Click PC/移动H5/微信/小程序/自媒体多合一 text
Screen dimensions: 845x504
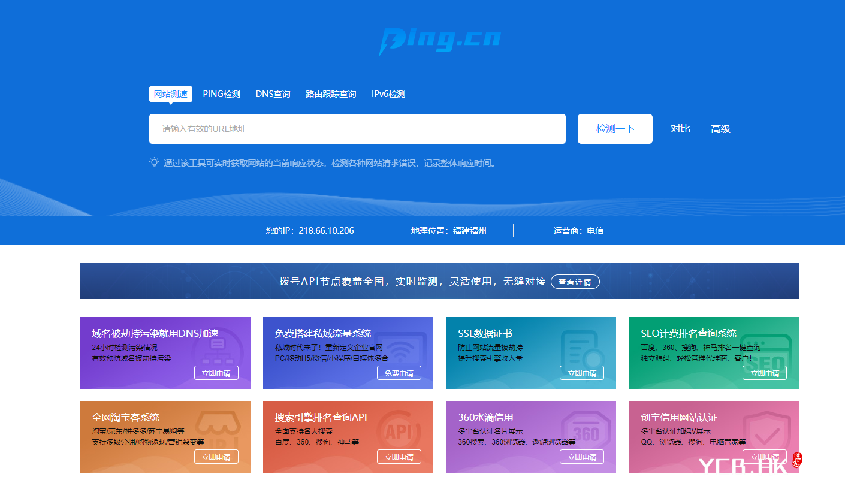tap(335, 358)
